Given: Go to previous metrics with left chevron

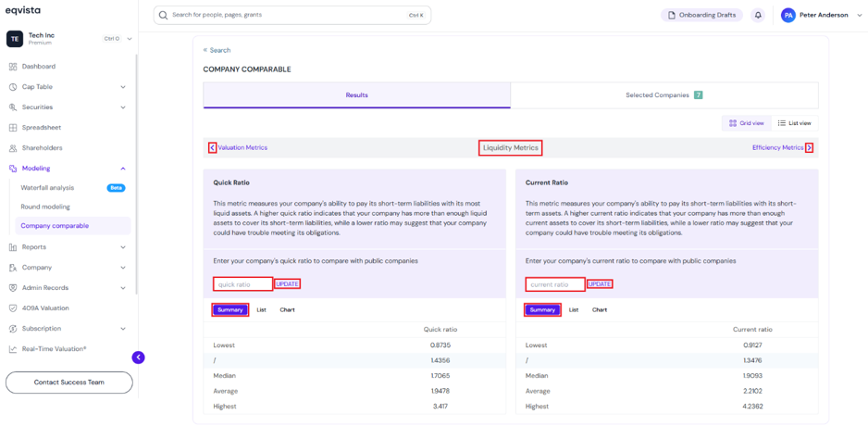Looking at the screenshot, I should point(213,148).
